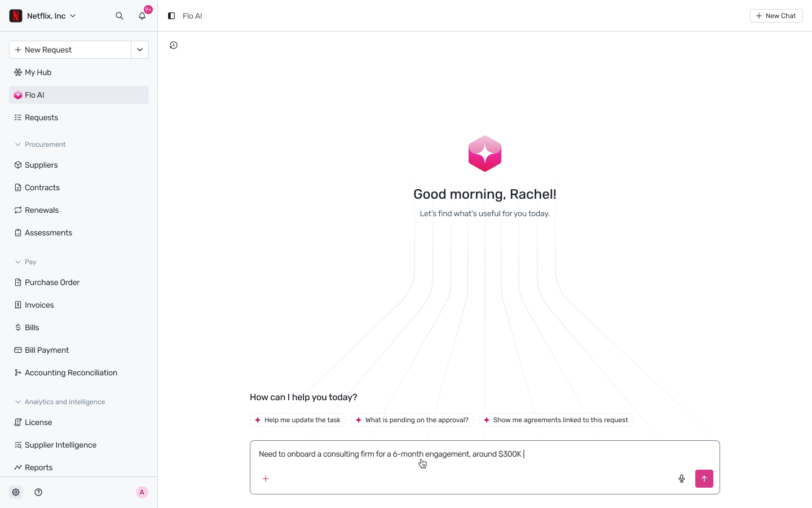Screen dimensions: 812x508
Task: Click the Requests list icon
Action: click(18, 117)
